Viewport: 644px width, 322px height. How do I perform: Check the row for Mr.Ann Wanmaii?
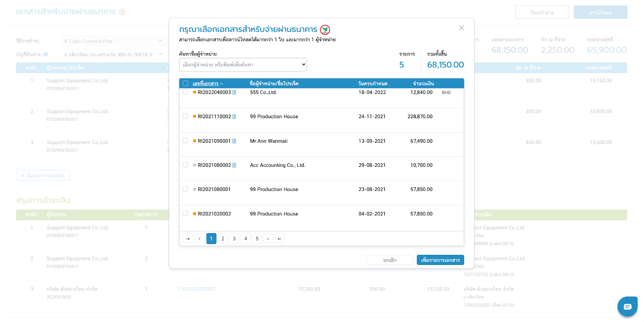tap(186, 141)
